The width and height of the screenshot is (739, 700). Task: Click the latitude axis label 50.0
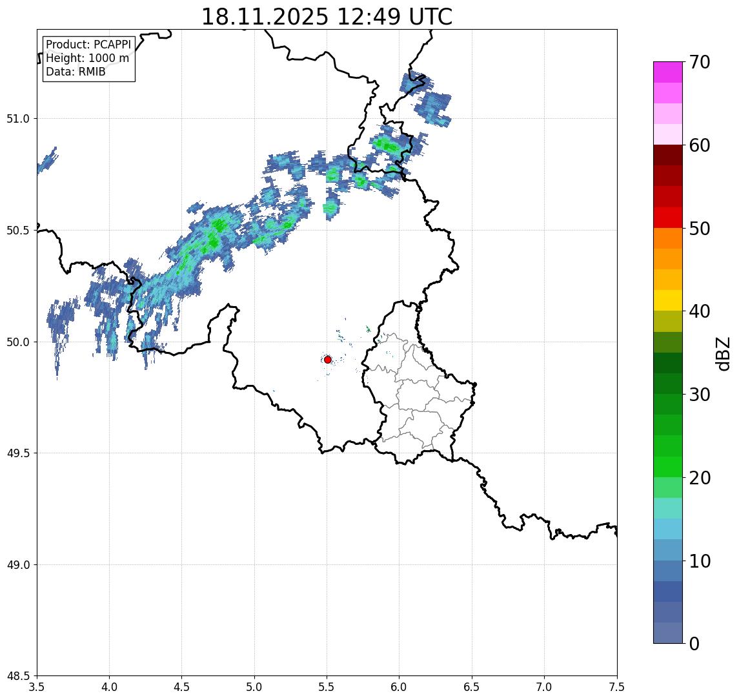tap(18, 342)
